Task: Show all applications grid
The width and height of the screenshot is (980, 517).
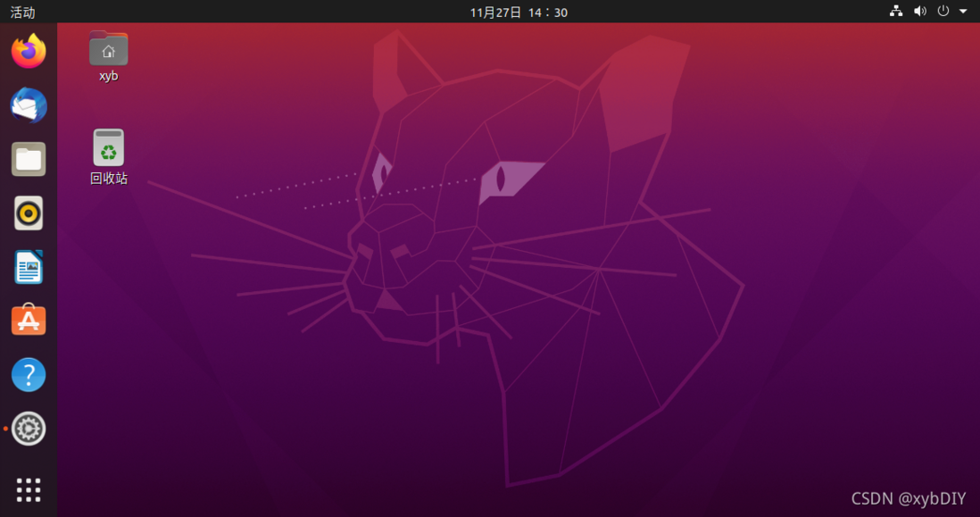Action: pyautogui.click(x=29, y=490)
